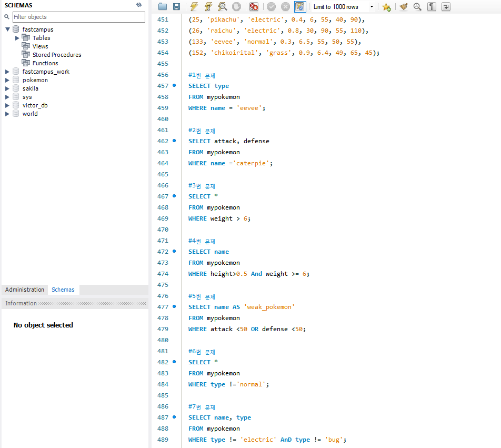
Task: Click line 467 statement marker dot
Action: coord(174,196)
